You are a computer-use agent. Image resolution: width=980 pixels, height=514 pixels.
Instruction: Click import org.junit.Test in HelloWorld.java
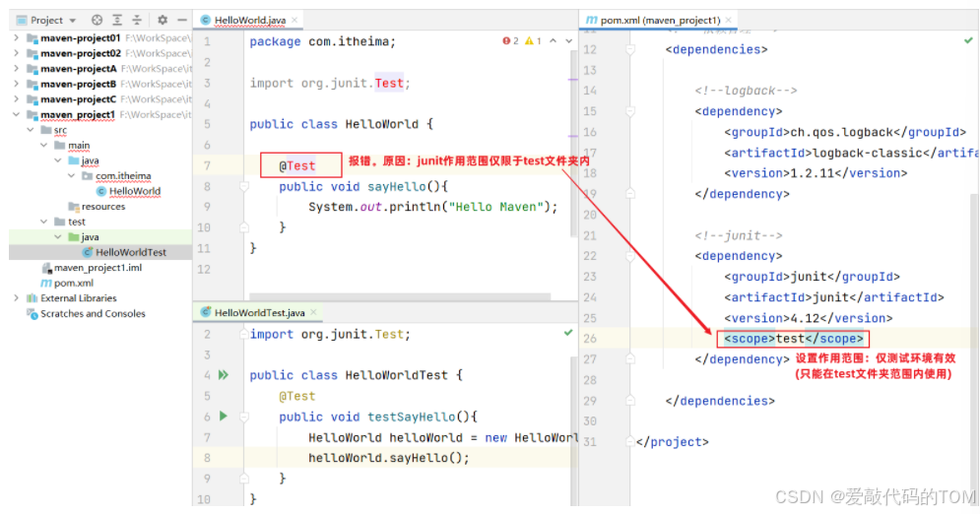coord(330,83)
